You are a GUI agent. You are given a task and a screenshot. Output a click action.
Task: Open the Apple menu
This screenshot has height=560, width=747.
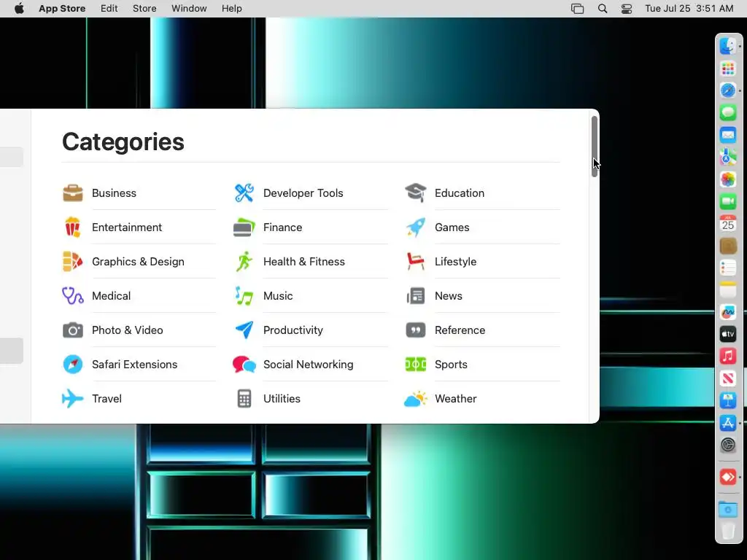[19, 9]
